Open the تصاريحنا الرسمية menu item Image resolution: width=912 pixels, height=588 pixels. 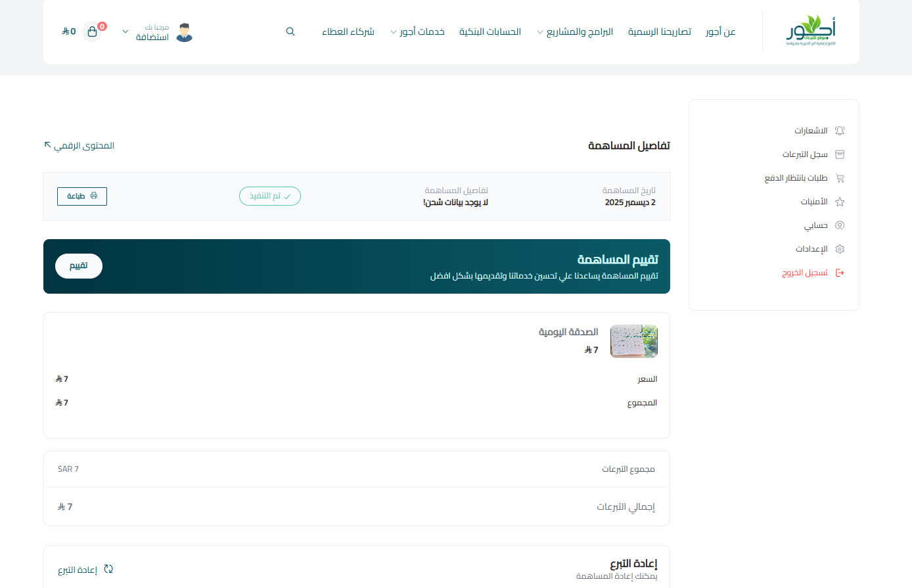tap(659, 32)
